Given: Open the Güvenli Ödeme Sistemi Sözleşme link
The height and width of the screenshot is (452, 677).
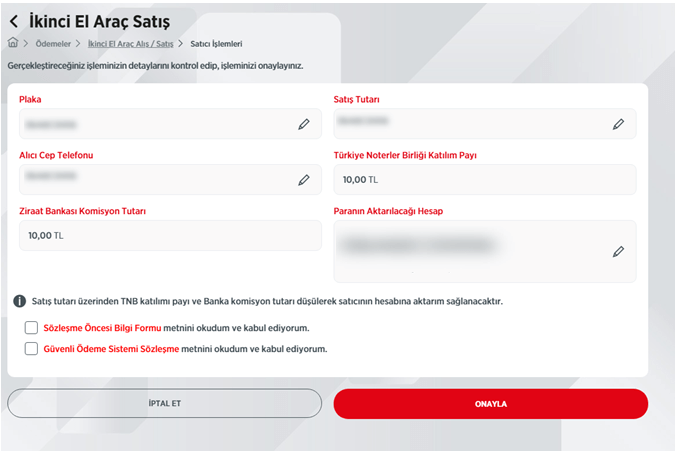Looking at the screenshot, I should pyautogui.click(x=111, y=349).
